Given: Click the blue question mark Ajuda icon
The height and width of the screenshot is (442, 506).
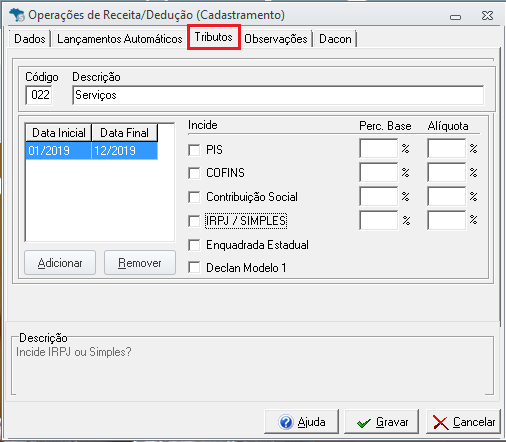Looking at the screenshot, I should [286, 422].
